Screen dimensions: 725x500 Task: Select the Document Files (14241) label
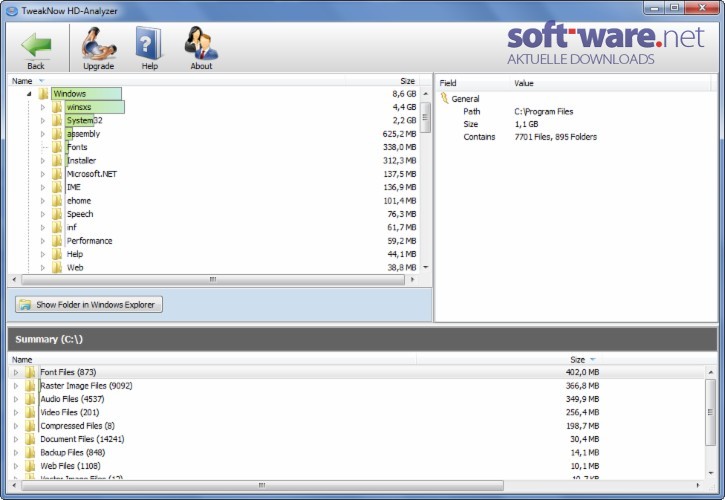(82, 439)
